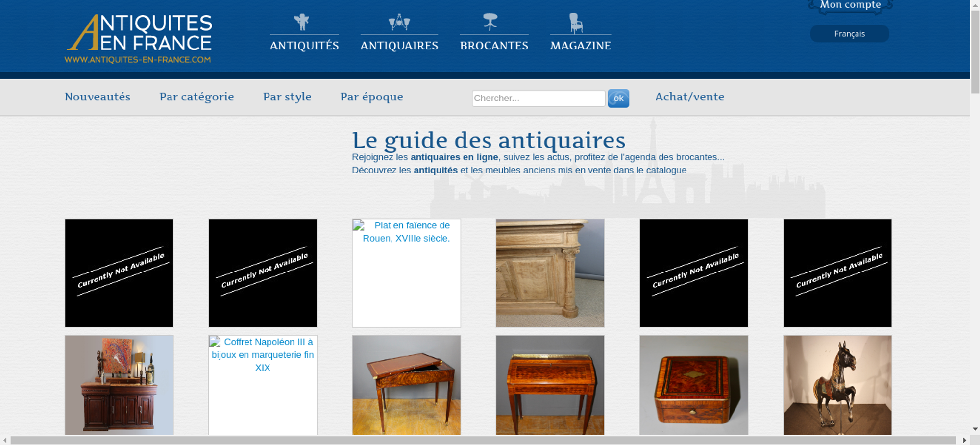This screenshot has height=445, width=980.
Task: Expand the Par époque menu
Action: [371, 97]
